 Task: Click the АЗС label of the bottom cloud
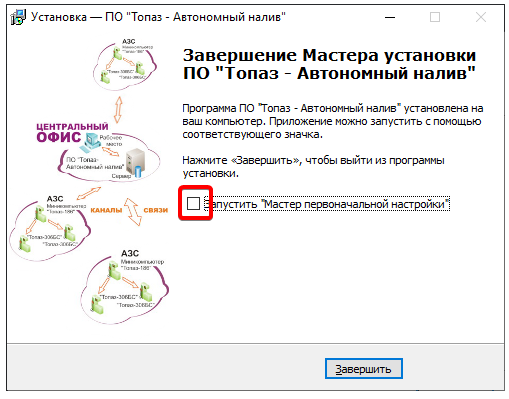point(130,253)
